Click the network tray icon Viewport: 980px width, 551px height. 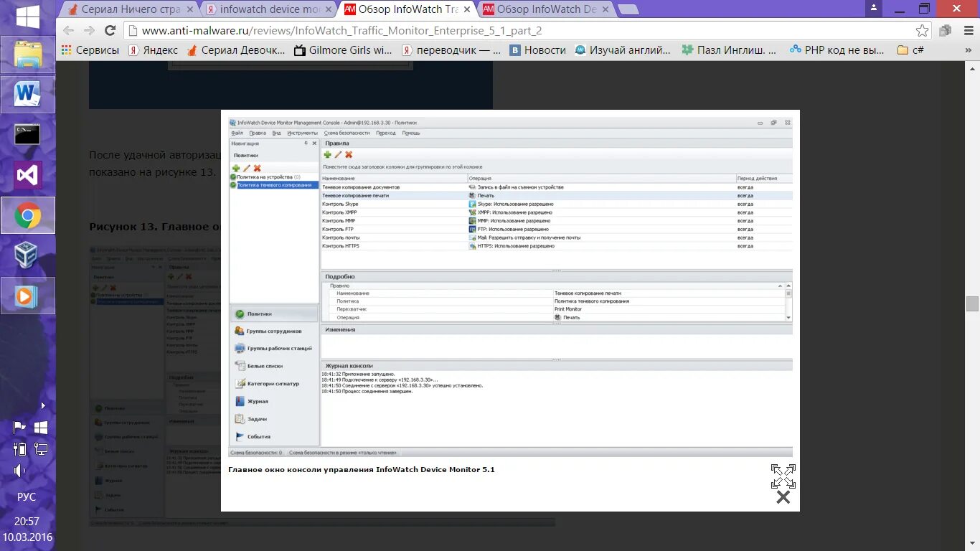click(41, 449)
